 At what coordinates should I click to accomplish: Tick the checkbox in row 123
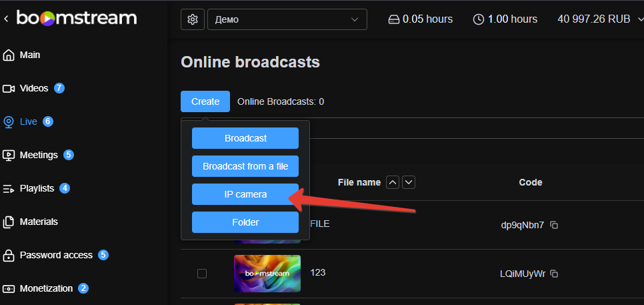pyautogui.click(x=201, y=274)
